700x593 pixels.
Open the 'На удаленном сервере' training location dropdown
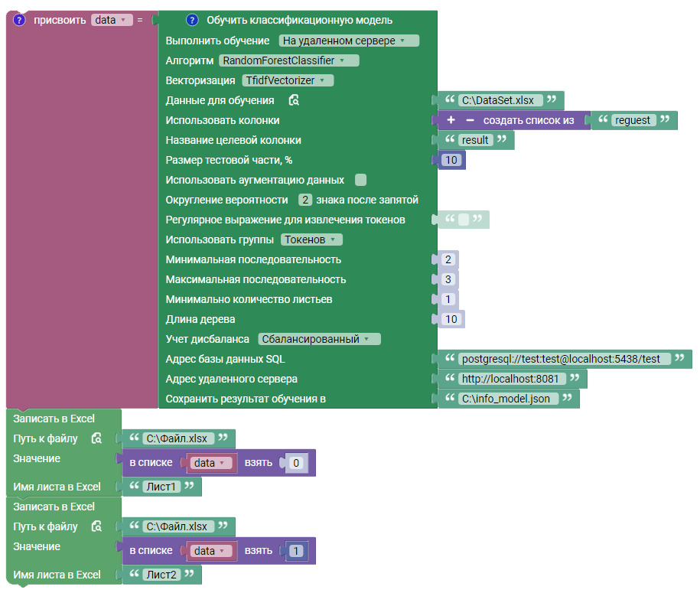[x=349, y=41]
